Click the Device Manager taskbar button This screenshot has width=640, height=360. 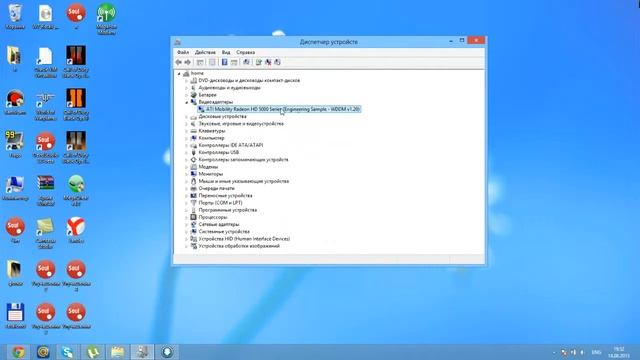point(142,352)
